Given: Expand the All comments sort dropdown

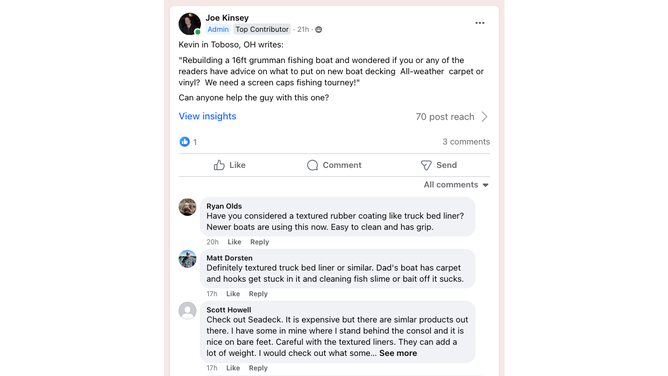Looking at the screenshot, I should [456, 185].
